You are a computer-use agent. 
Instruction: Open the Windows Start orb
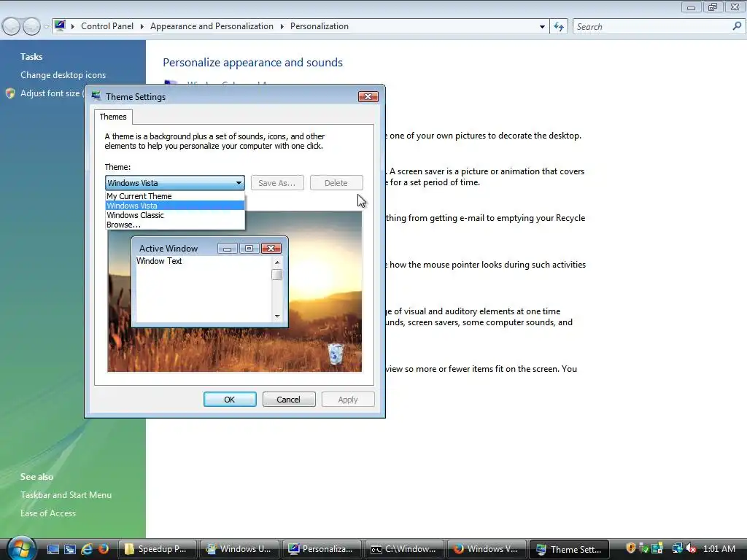point(21,548)
